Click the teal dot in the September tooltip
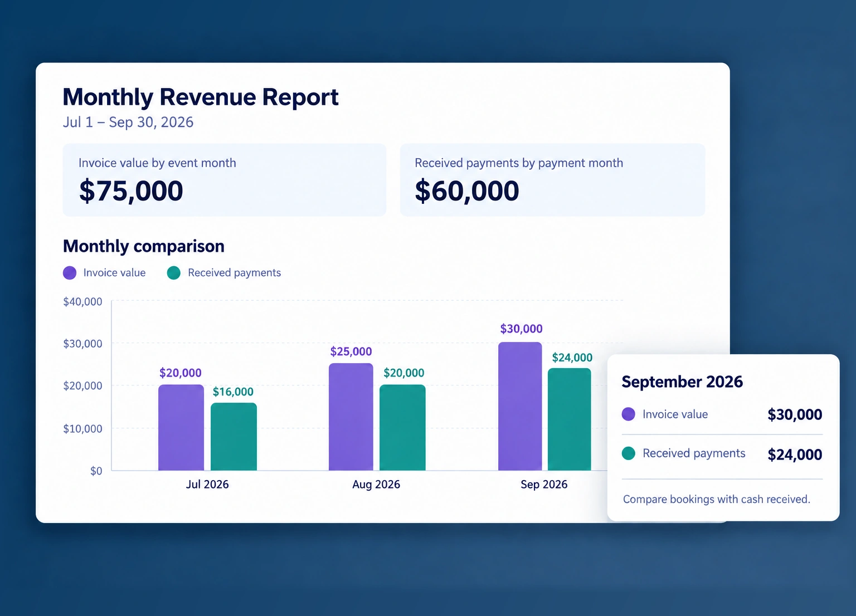856x616 pixels. pos(629,453)
